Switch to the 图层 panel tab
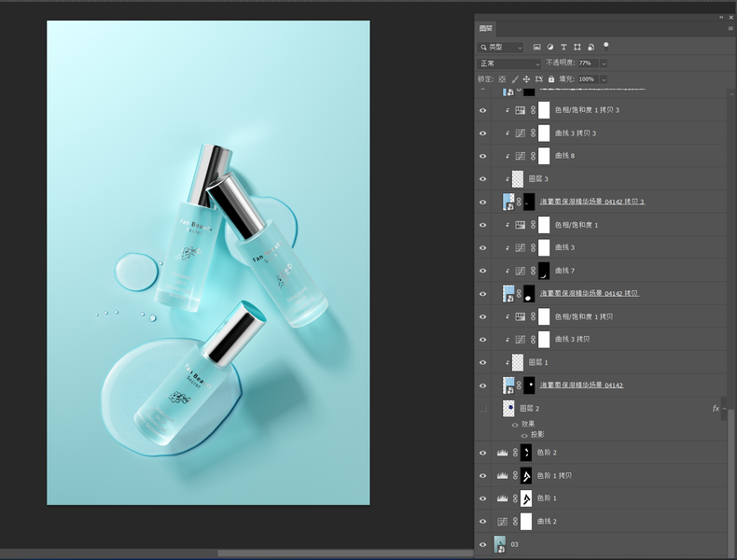 pos(485,29)
